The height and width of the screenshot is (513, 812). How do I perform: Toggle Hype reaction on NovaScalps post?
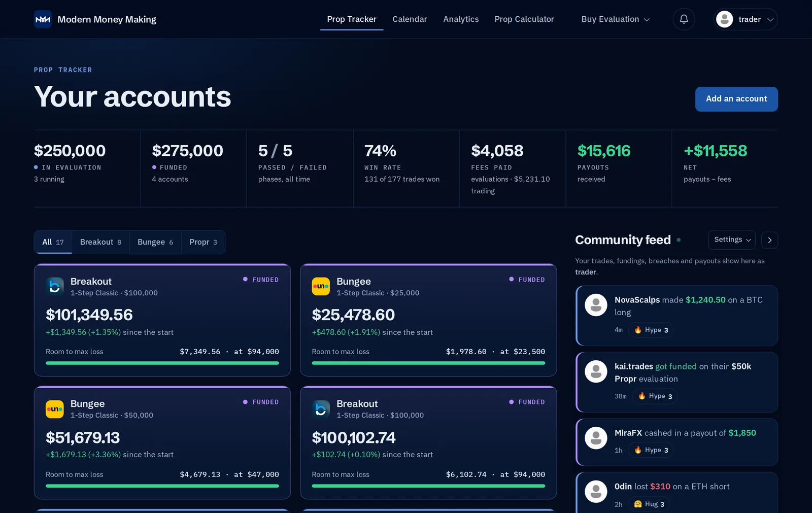click(651, 330)
